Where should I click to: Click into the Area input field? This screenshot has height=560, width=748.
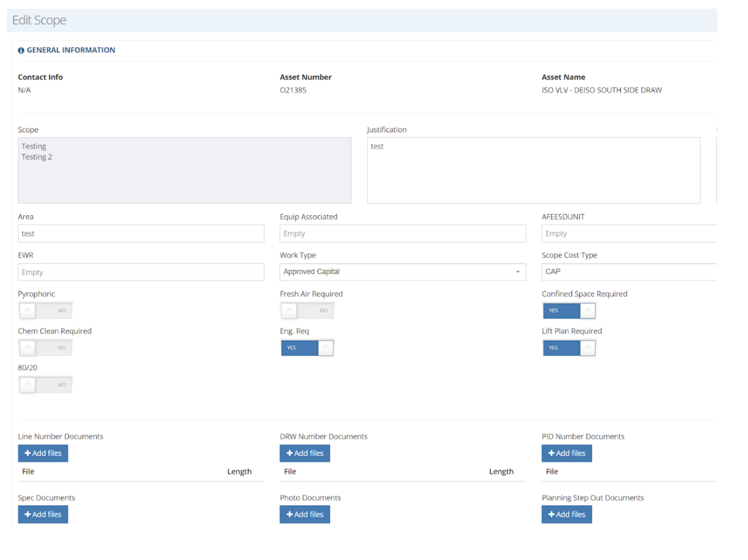pos(141,233)
